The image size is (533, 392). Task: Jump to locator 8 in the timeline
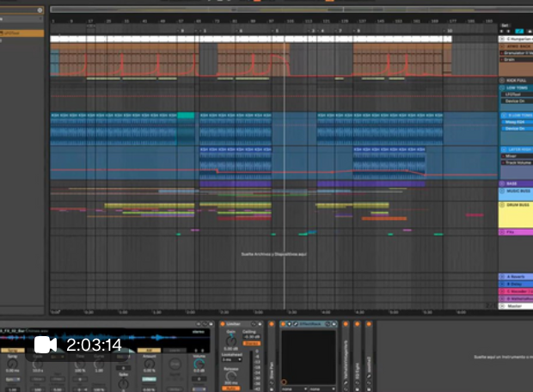358,31
